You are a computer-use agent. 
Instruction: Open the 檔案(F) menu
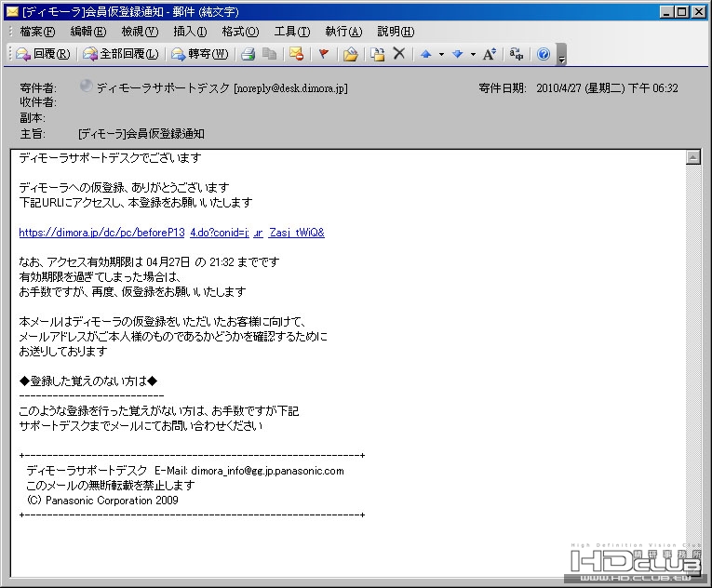(37, 32)
